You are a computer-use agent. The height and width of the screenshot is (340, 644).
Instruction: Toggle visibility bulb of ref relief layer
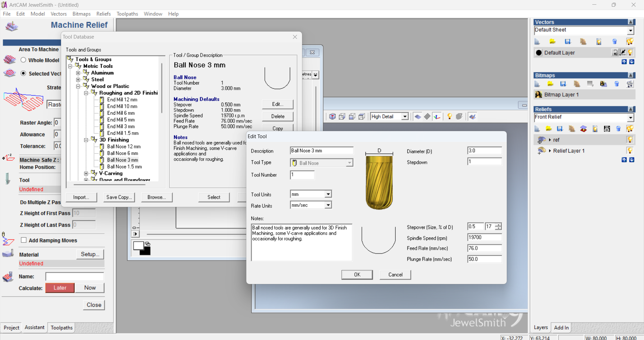point(630,139)
